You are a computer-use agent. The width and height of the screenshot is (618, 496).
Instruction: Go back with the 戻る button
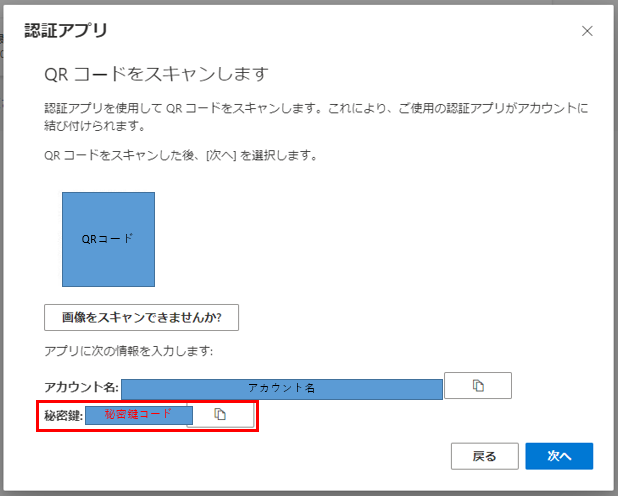click(485, 456)
